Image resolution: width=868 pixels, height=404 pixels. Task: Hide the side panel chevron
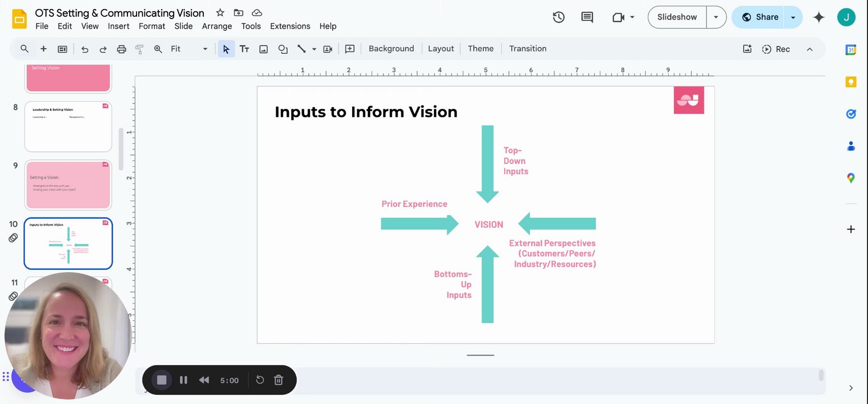[x=851, y=388]
